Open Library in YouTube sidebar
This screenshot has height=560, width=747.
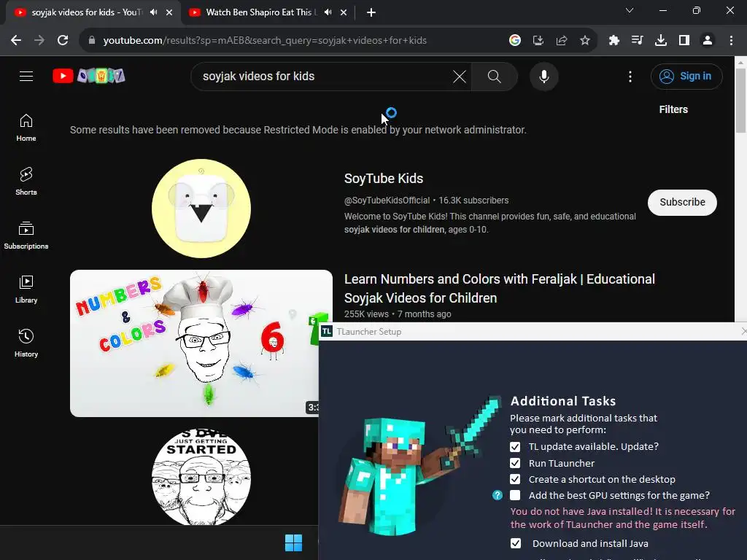coord(26,289)
